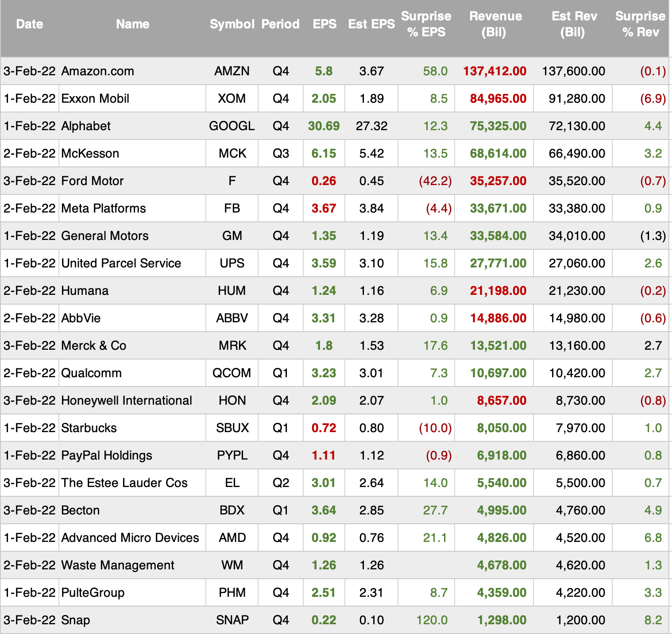Click Ford EPS value 0.26
The image size is (672, 634).
[x=324, y=181]
